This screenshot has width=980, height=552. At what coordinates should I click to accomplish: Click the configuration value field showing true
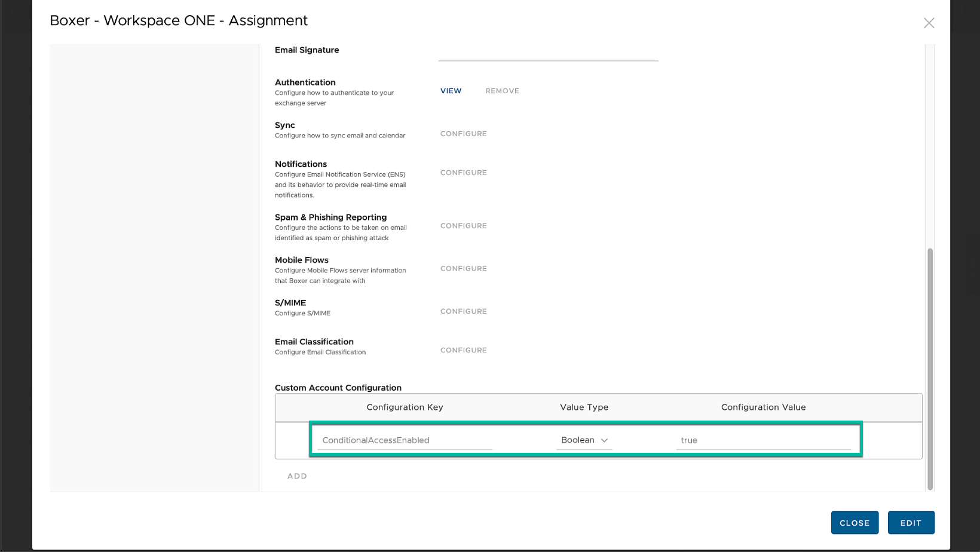coord(763,440)
